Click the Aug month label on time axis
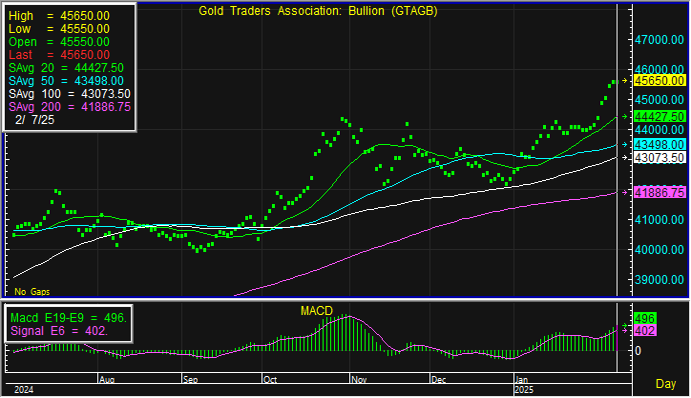The image size is (691, 398). point(107,379)
